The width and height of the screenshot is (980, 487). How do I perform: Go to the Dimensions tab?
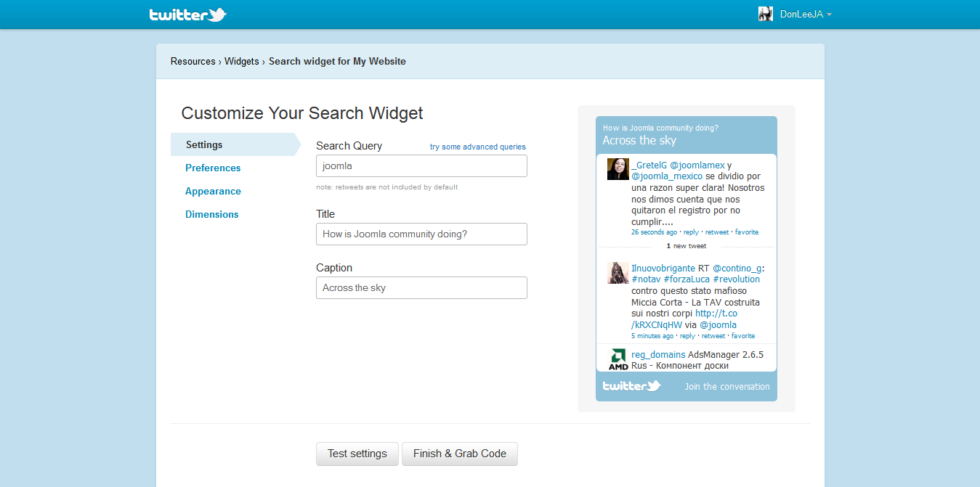click(x=211, y=214)
